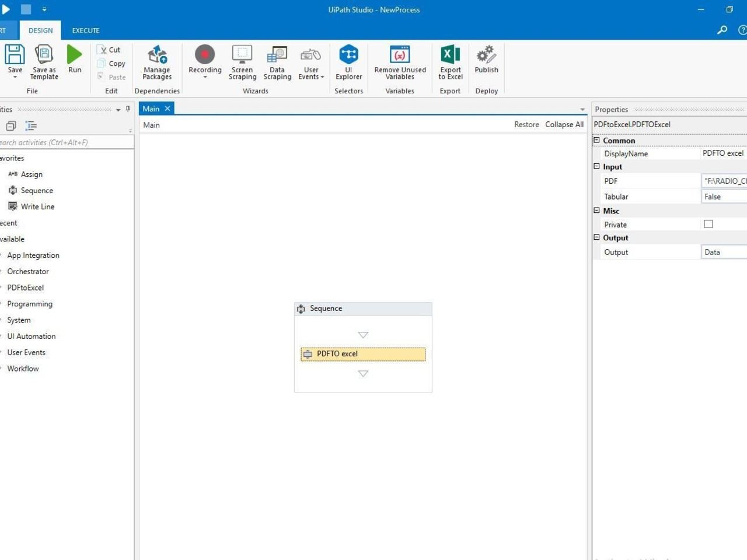747x560 pixels.
Task: Collapse the Common property group
Action: (x=596, y=140)
